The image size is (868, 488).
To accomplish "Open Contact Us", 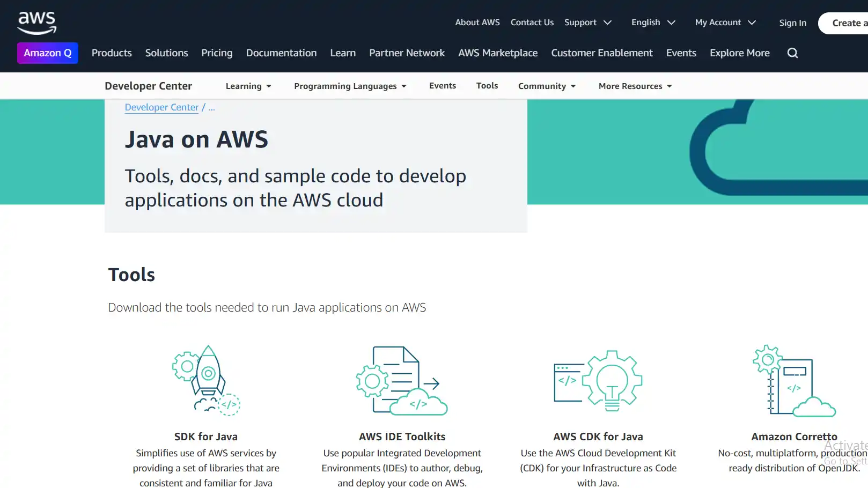I will (x=532, y=22).
